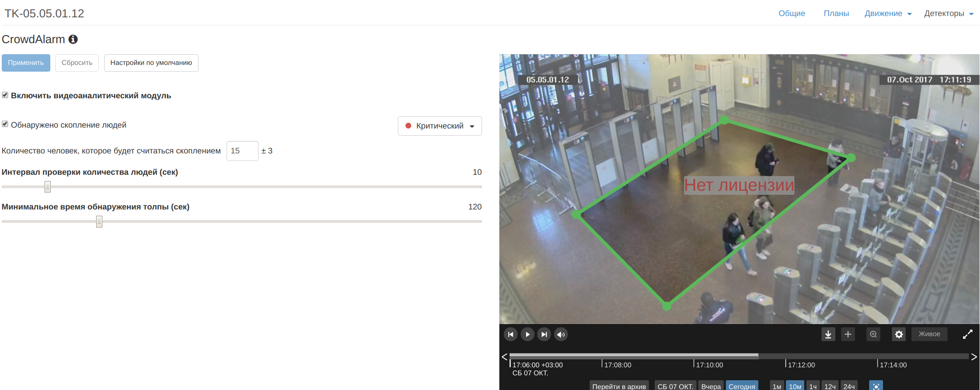The image size is (980, 390).
Task: Click the left vertex of green zone polygon
Action: point(576,214)
